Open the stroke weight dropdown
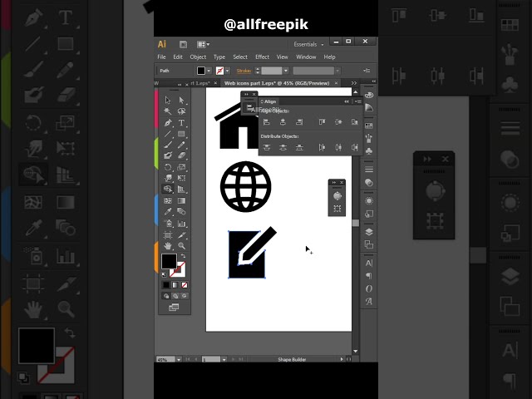The width and height of the screenshot is (532, 399). (x=286, y=71)
